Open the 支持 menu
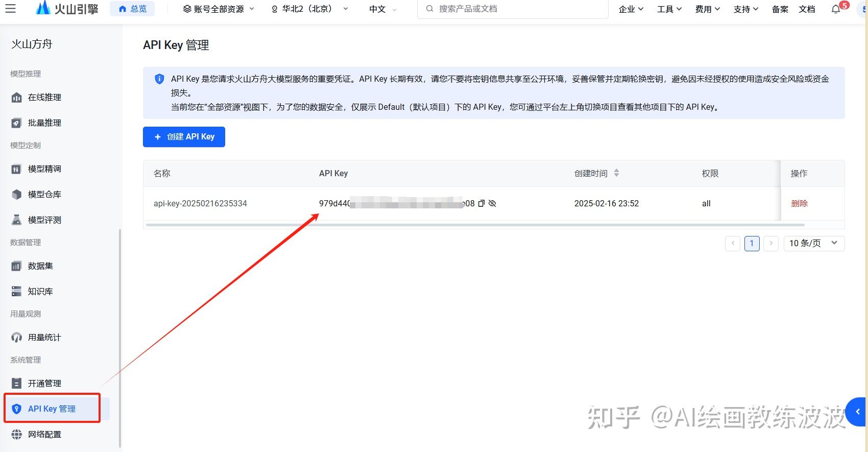The height and width of the screenshot is (452, 868). pos(746,9)
